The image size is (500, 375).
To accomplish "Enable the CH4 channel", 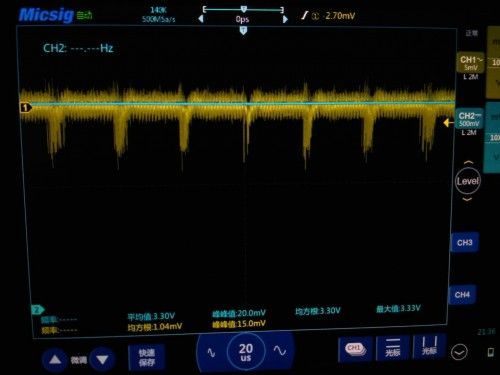I will tap(462, 294).
